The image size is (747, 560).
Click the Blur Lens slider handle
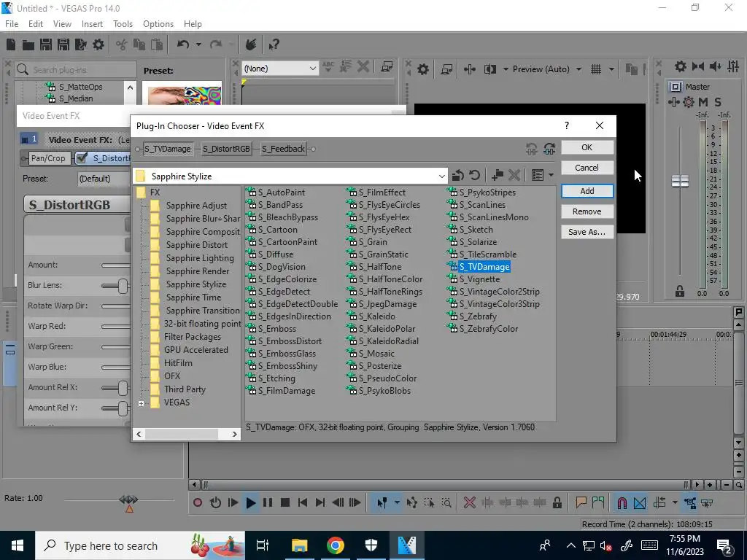(x=123, y=286)
